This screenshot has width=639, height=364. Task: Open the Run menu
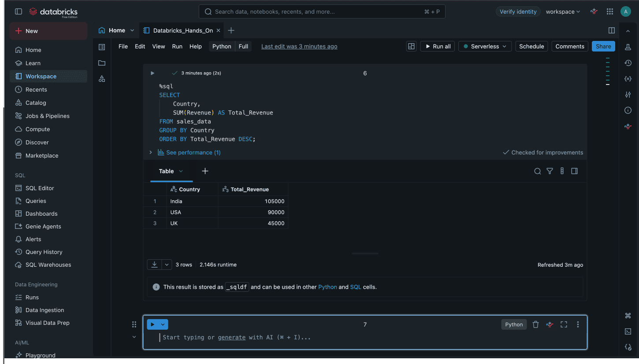click(177, 46)
